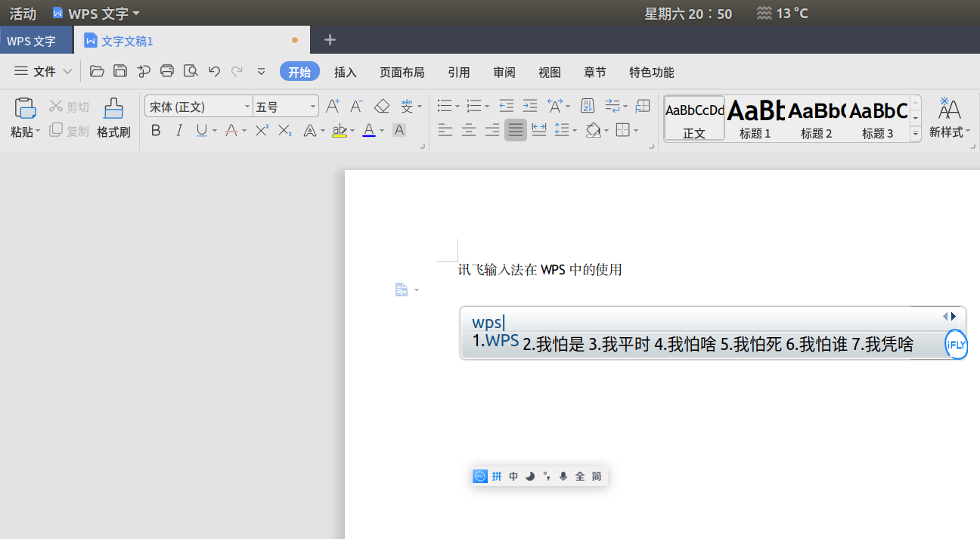Click the clock 星期六 20:50

(688, 14)
